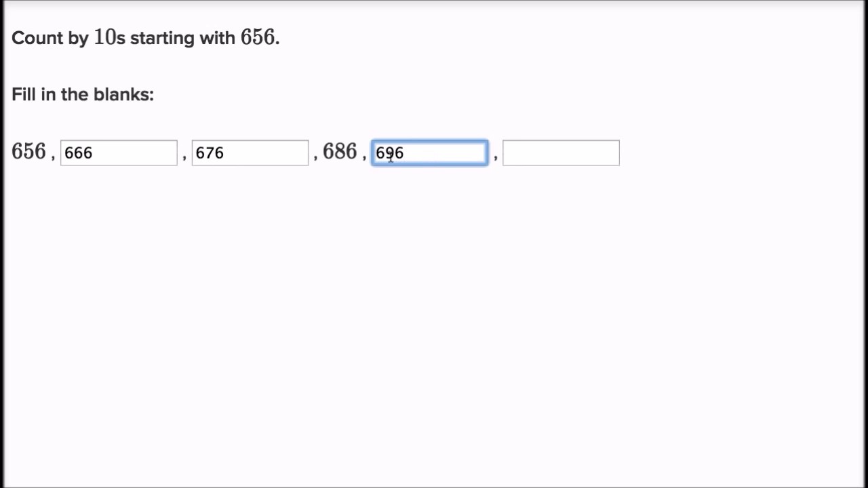This screenshot has width=868, height=488.
Task: Click the word "with" in the heading
Action: pyautogui.click(x=217, y=38)
